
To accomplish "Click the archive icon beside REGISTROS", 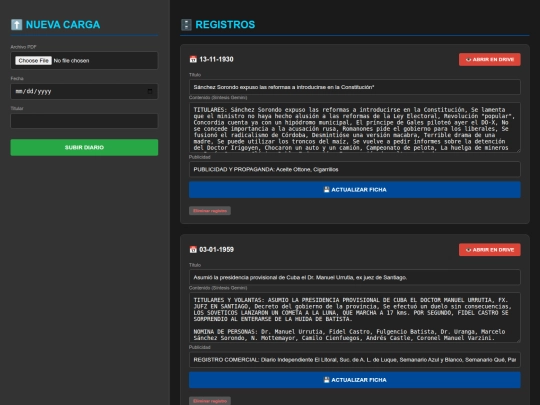I will click(186, 24).
